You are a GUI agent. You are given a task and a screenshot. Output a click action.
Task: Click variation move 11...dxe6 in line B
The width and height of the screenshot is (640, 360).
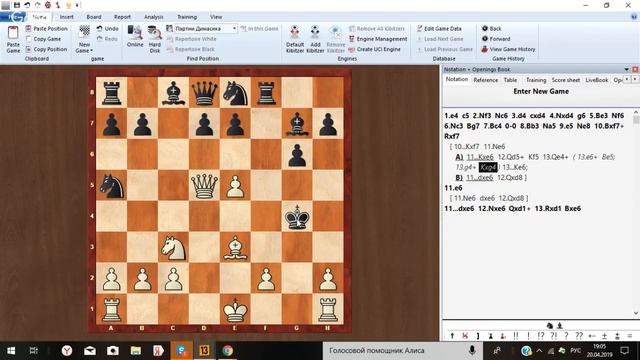pyautogui.click(x=480, y=178)
